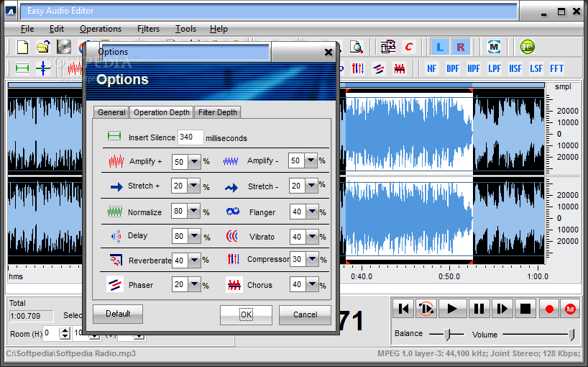588x367 pixels.
Task: Expand the Amplify + percentage dropdown
Action: 194,162
